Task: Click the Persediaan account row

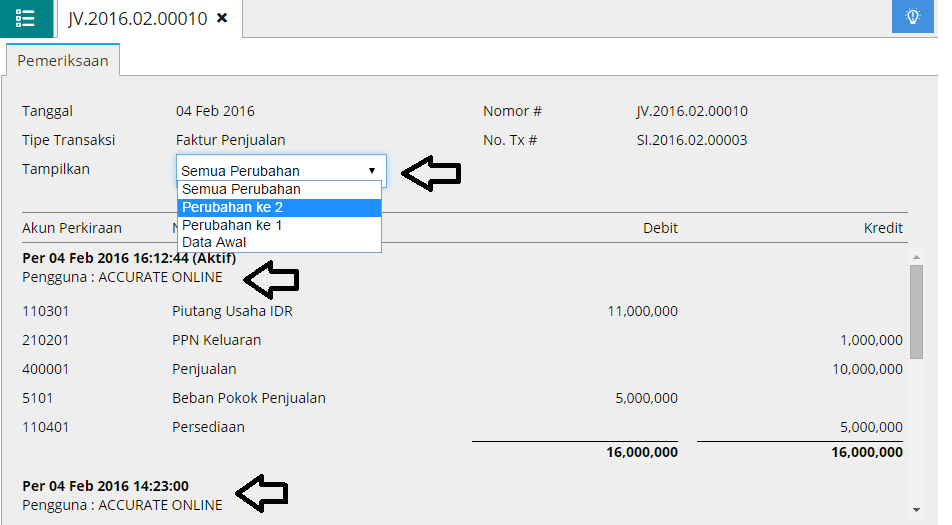Action: coord(208,427)
